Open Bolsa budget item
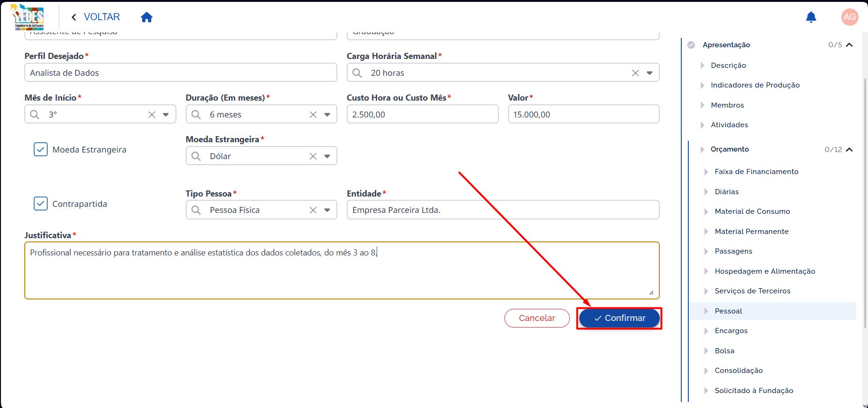The height and width of the screenshot is (408, 868). point(724,351)
